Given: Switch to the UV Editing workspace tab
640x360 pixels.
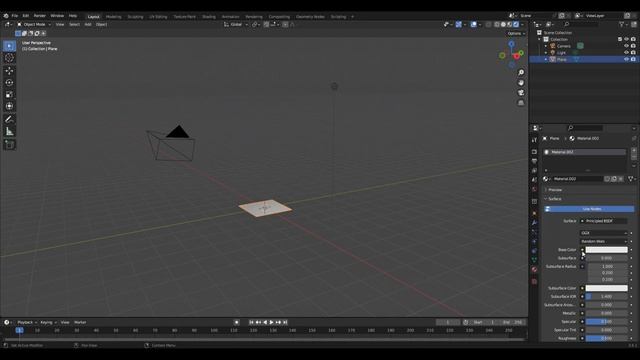Looking at the screenshot, I should click(x=158, y=17).
